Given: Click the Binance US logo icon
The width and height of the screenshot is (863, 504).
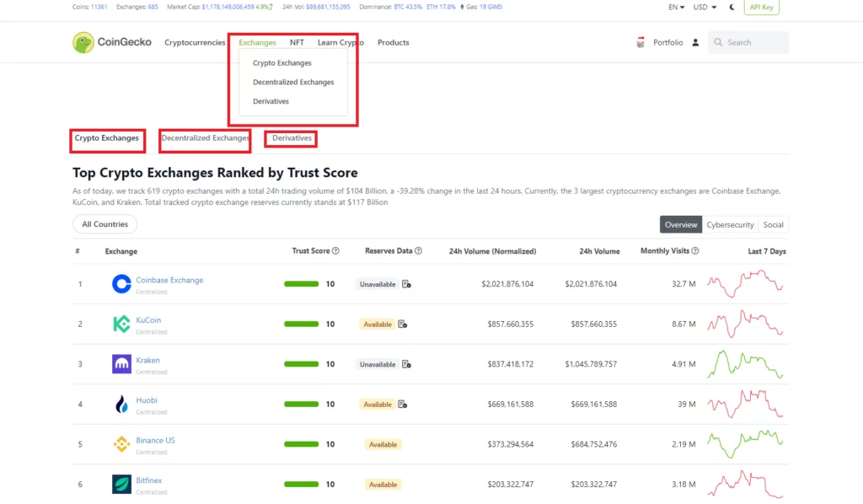Looking at the screenshot, I should point(121,444).
